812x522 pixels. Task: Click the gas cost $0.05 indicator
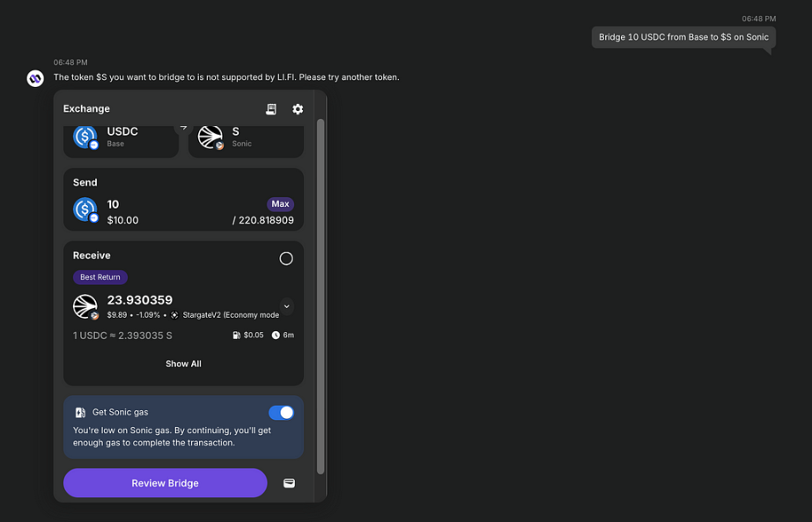248,335
